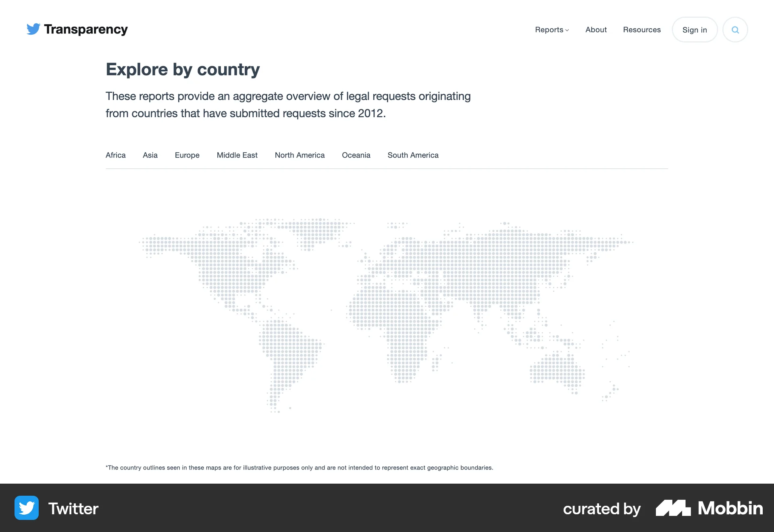Open the search icon in top right

(x=735, y=29)
